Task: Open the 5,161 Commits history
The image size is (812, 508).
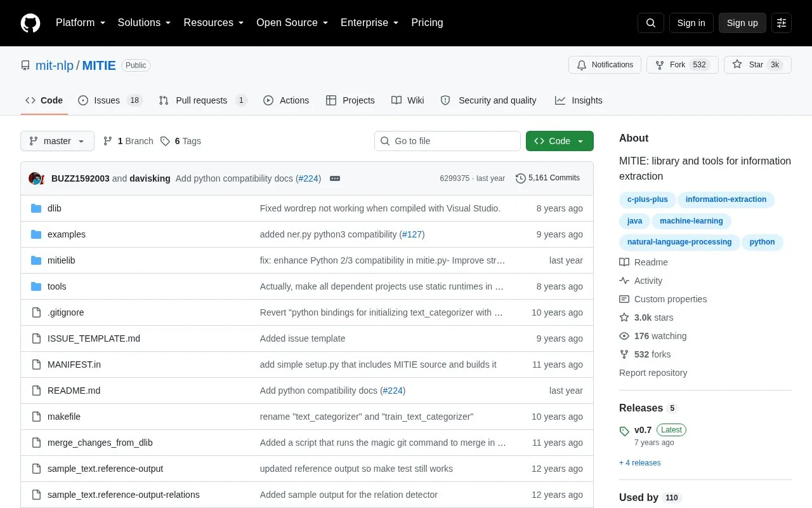Action: point(547,178)
